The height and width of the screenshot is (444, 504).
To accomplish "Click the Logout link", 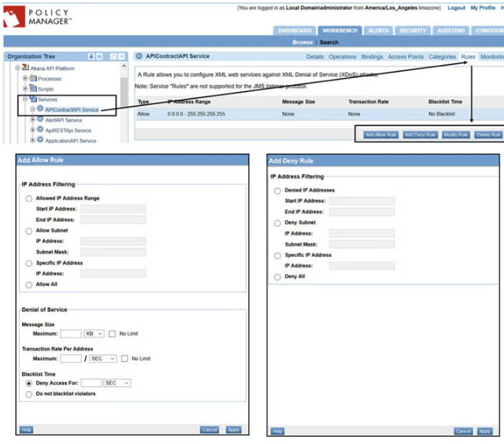I will [456, 8].
